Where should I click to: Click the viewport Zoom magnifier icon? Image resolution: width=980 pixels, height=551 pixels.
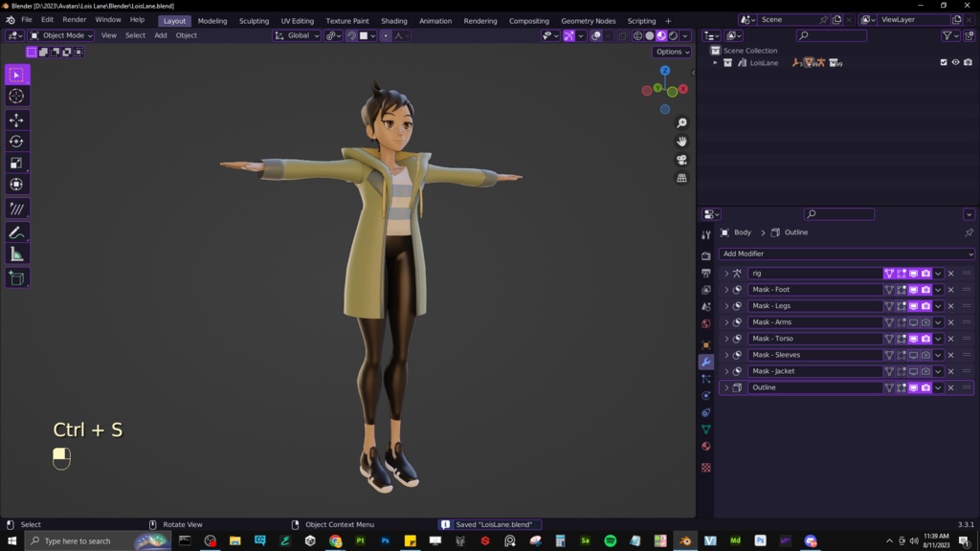click(680, 122)
